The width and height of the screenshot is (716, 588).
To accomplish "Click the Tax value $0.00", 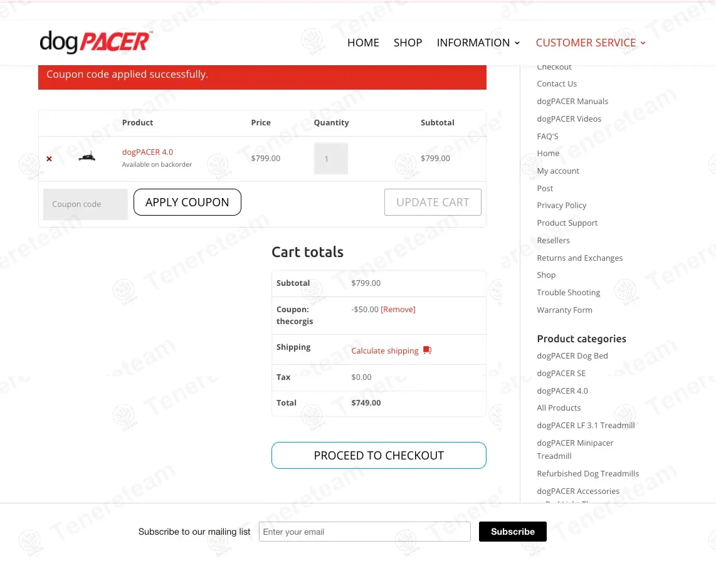I will pyautogui.click(x=361, y=377).
